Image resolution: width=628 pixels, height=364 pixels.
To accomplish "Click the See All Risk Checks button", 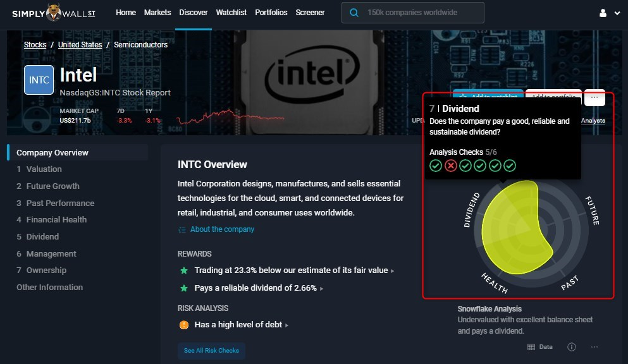I will (211, 350).
